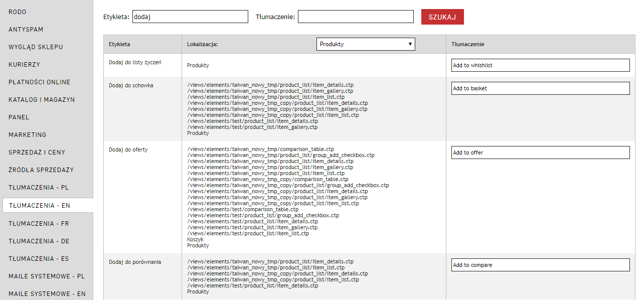Image resolution: width=644 pixels, height=300 pixels.
Task: Switch to TŁUMACZENIA - PL
Action: click(x=39, y=188)
